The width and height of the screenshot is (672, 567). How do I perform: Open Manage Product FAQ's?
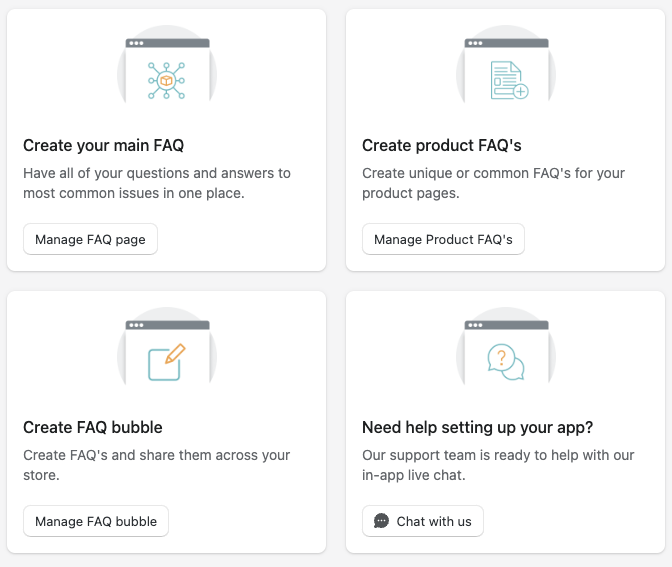click(x=443, y=239)
